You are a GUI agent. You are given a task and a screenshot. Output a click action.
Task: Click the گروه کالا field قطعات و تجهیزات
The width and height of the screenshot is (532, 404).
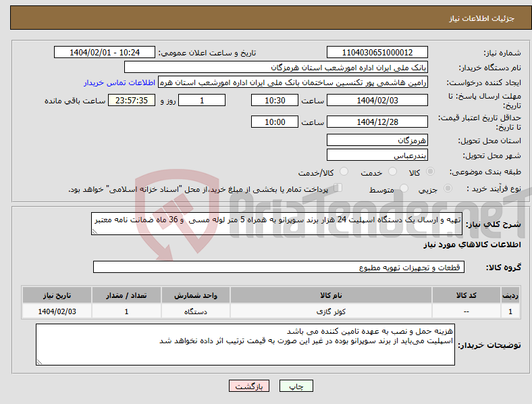pyautogui.click(x=279, y=267)
